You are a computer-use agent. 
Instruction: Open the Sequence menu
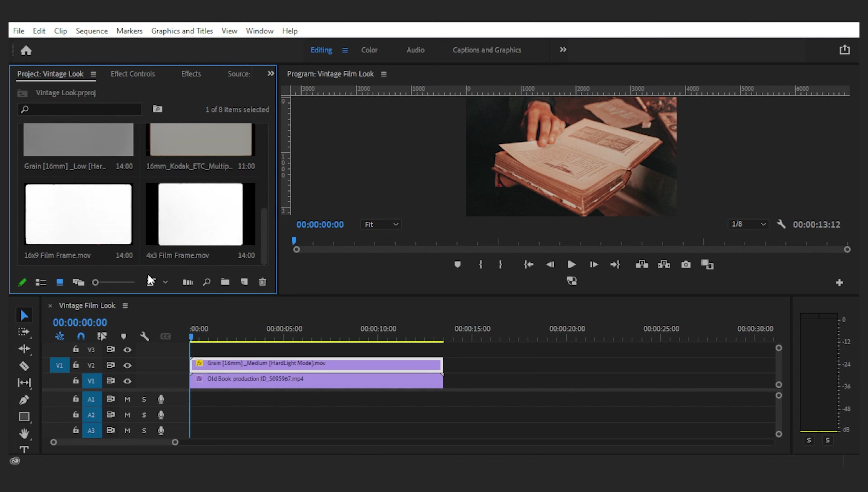(x=92, y=31)
